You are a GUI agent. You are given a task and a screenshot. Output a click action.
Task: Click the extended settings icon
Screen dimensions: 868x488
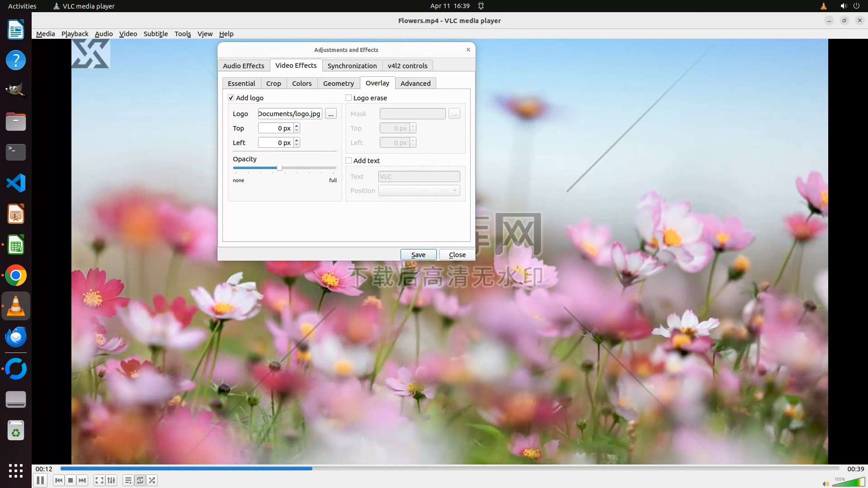point(111,480)
